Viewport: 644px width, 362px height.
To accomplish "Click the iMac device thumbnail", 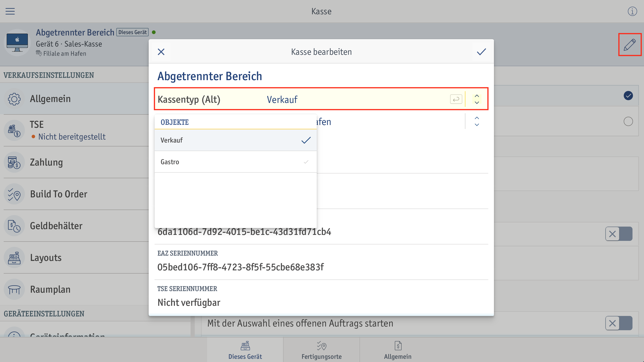I will pos(17,43).
